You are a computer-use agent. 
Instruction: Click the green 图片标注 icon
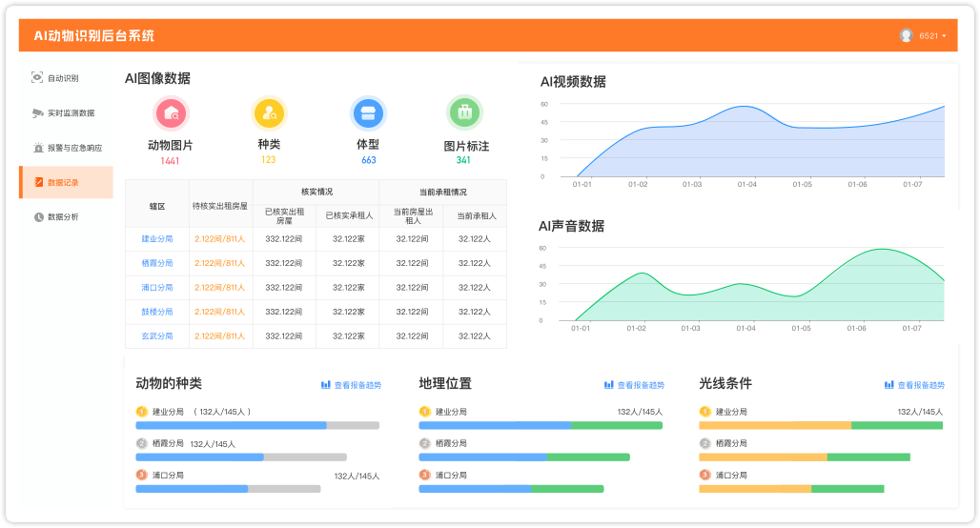[465, 113]
